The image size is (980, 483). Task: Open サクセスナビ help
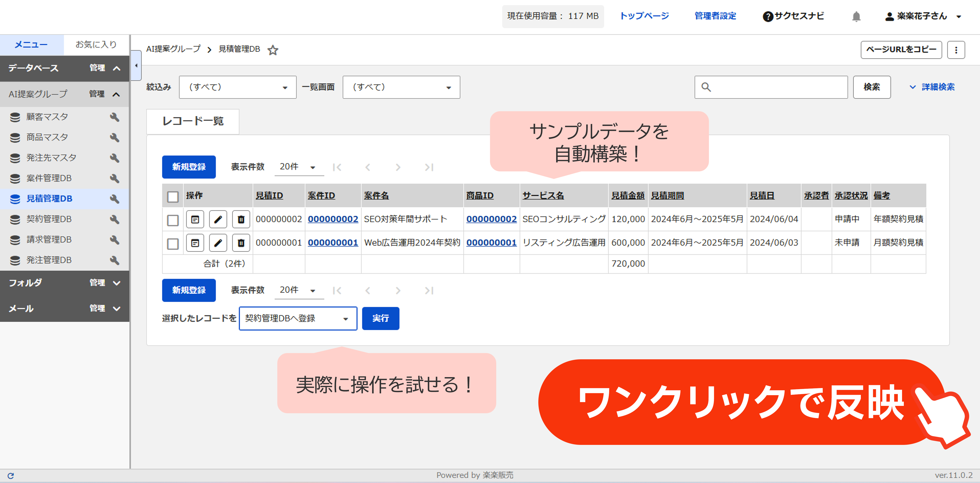click(793, 16)
